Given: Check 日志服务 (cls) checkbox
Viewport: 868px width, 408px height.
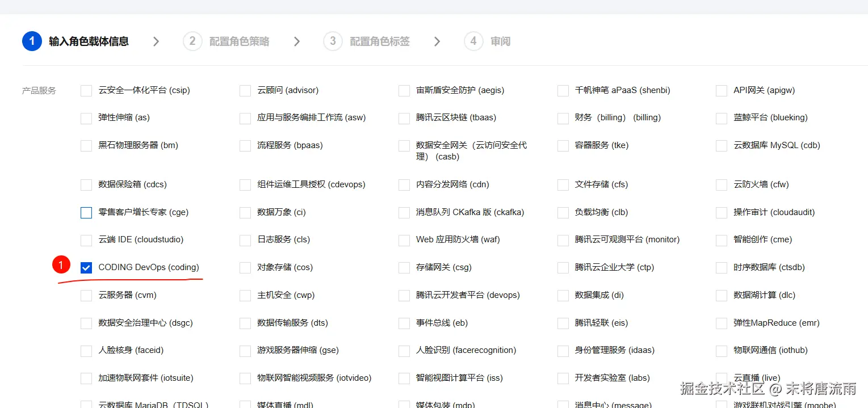Looking at the screenshot, I should (245, 240).
